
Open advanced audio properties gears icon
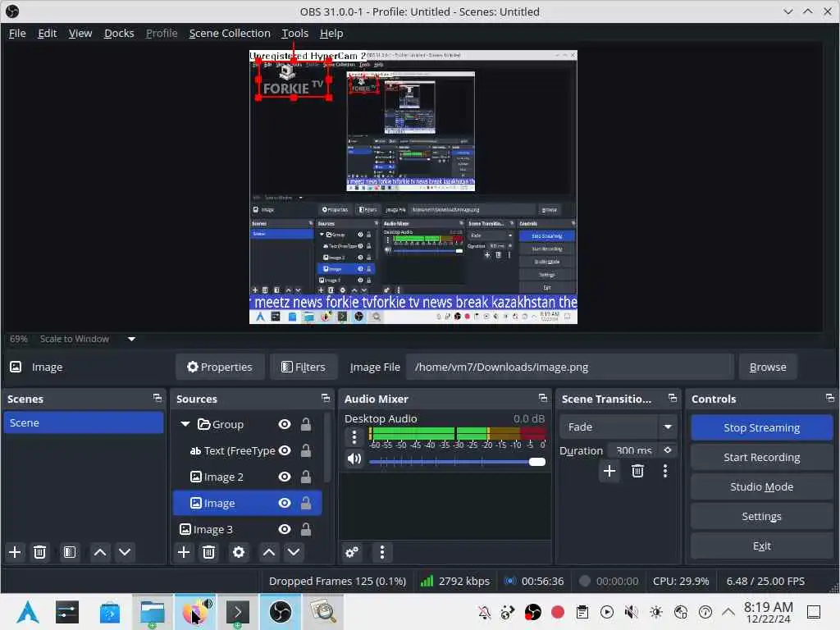[352, 552]
